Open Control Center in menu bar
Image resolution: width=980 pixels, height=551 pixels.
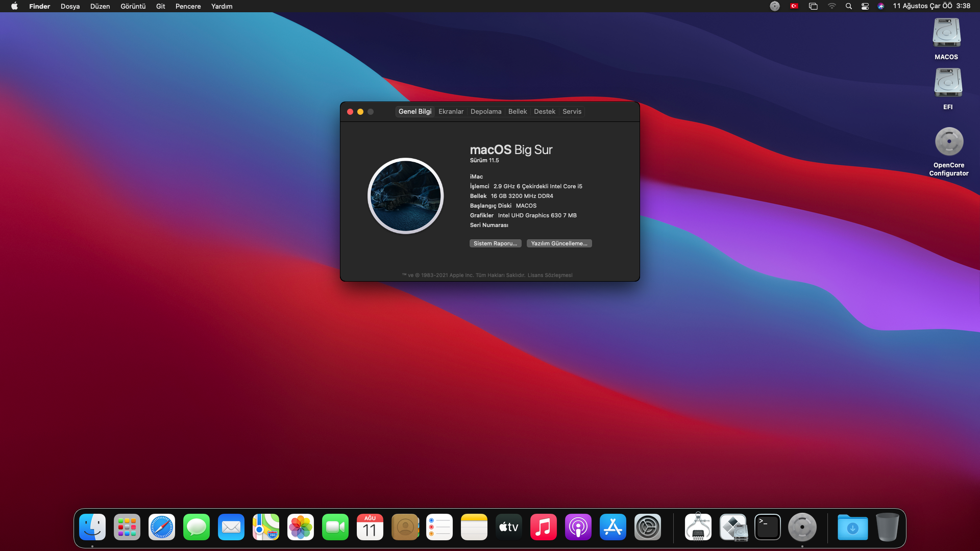(865, 6)
